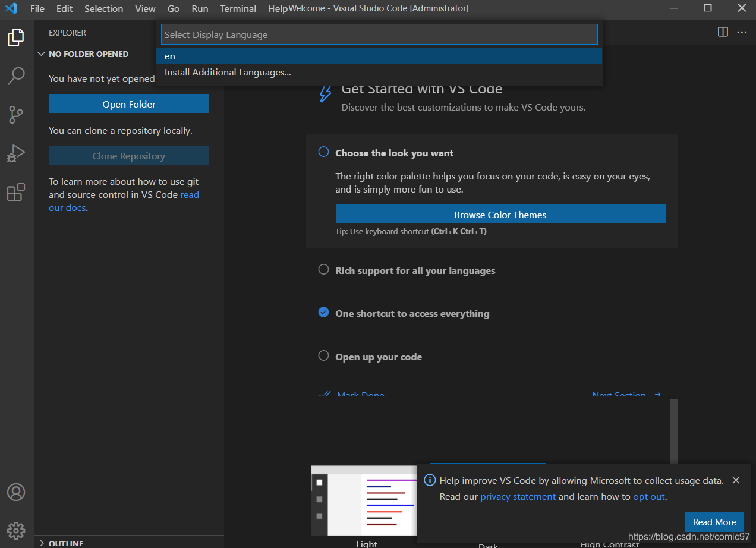This screenshot has width=756, height=548.
Task: Click the lightning bolt Get Started icon
Action: [325, 94]
